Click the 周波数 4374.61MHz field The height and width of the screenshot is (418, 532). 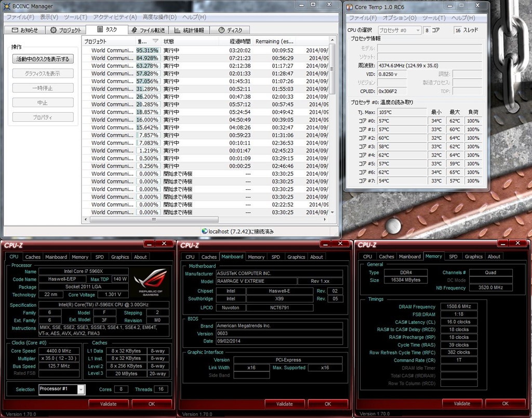click(x=430, y=66)
